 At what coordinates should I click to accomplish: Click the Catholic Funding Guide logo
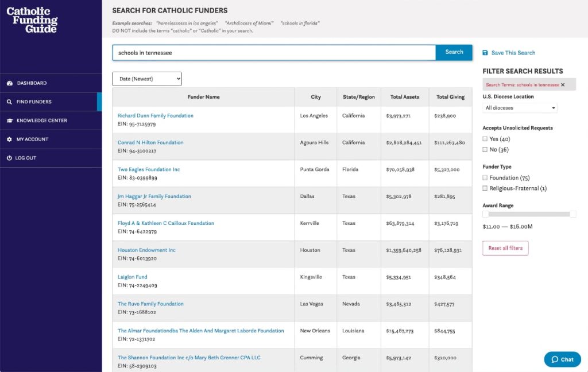(x=32, y=20)
